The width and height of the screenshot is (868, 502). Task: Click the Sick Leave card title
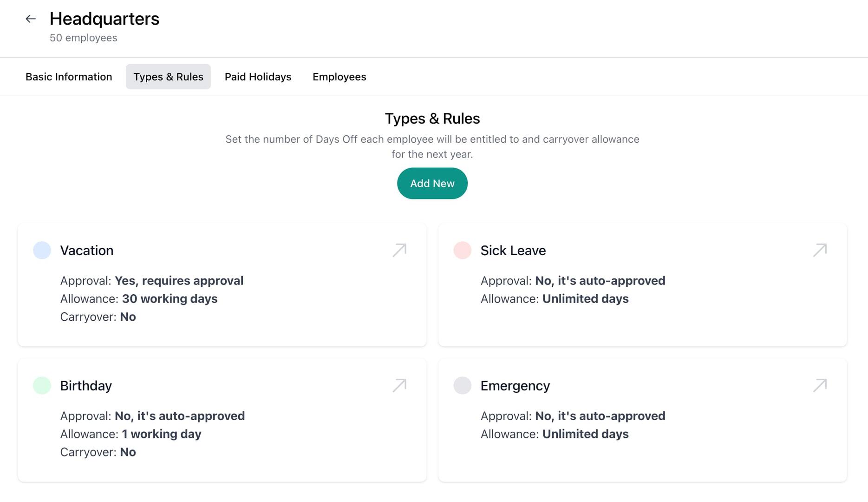pos(513,251)
